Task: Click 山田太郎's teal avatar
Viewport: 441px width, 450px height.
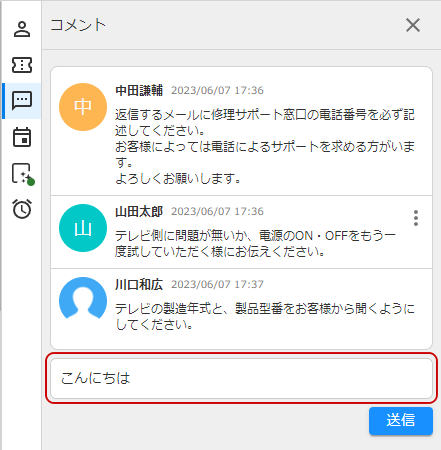Action: [83, 228]
